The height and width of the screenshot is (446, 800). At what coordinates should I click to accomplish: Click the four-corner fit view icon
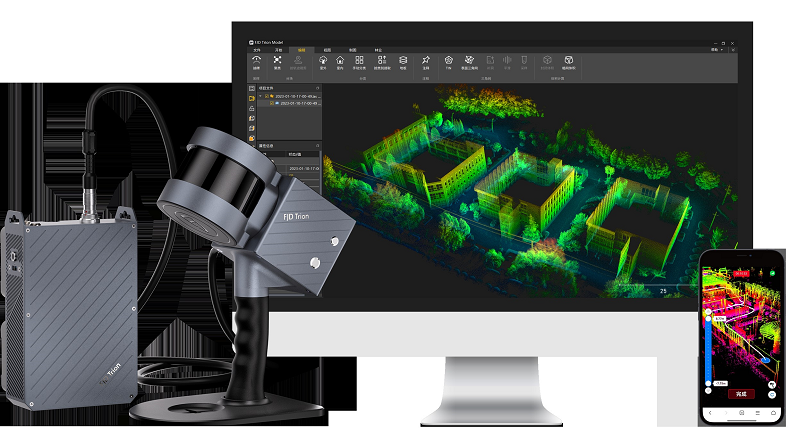[278, 61]
